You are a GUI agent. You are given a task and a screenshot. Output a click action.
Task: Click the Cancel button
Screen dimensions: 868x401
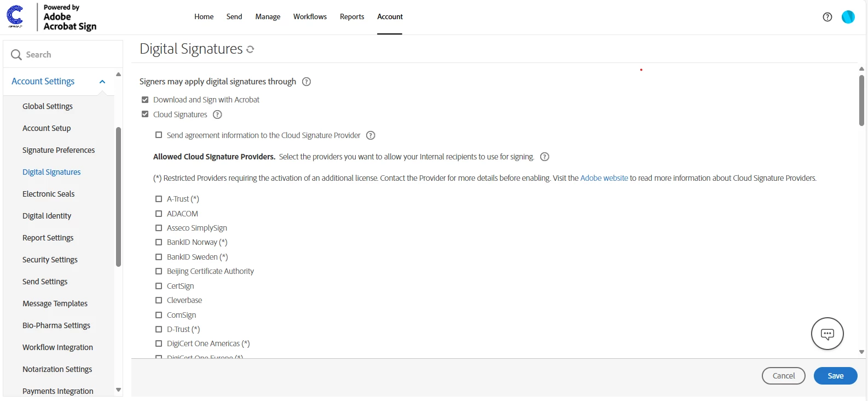pyautogui.click(x=784, y=376)
